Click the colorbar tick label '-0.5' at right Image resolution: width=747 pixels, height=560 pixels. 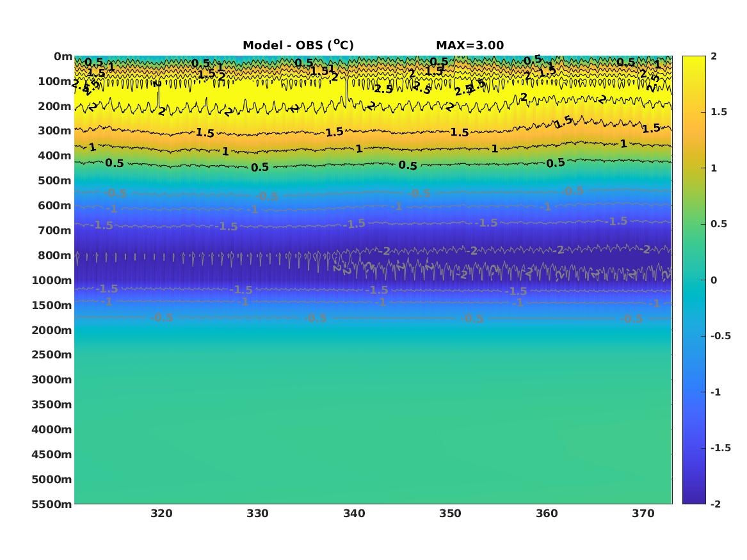pyautogui.click(x=721, y=336)
